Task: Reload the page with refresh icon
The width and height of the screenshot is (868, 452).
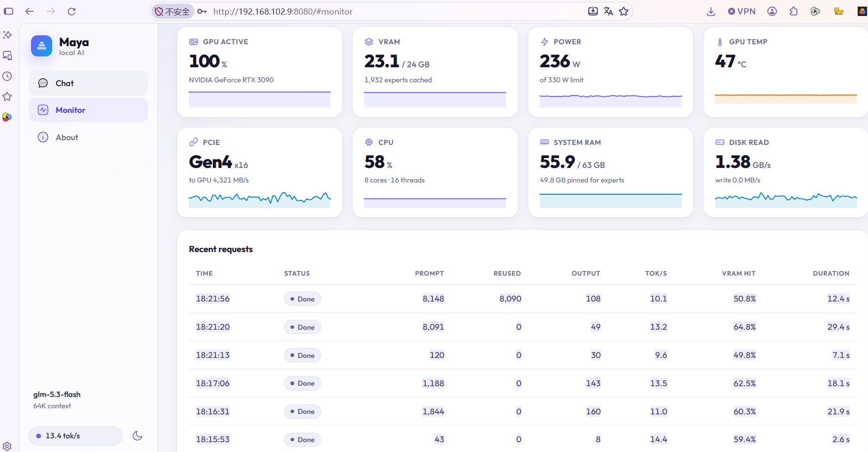Action: (x=71, y=11)
